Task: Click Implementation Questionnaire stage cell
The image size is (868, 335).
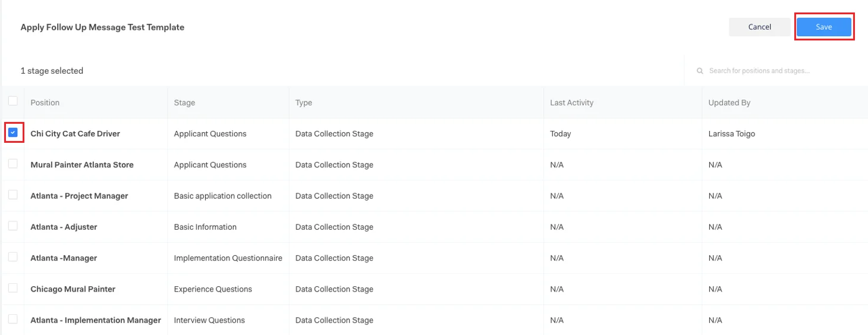Action: (228, 258)
